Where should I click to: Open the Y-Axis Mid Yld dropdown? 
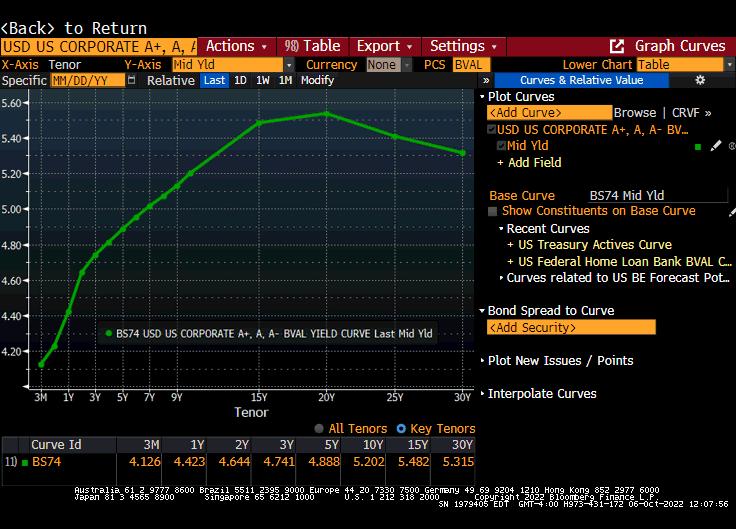(289, 65)
